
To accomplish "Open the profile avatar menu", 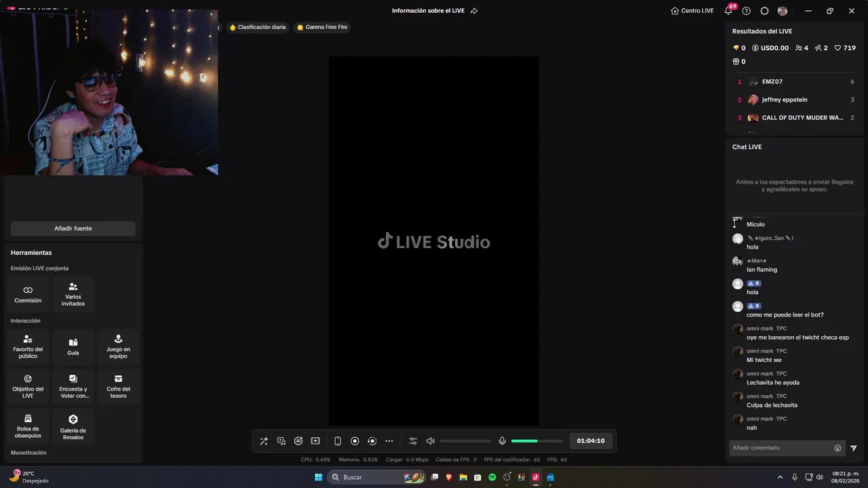I will coord(783,11).
